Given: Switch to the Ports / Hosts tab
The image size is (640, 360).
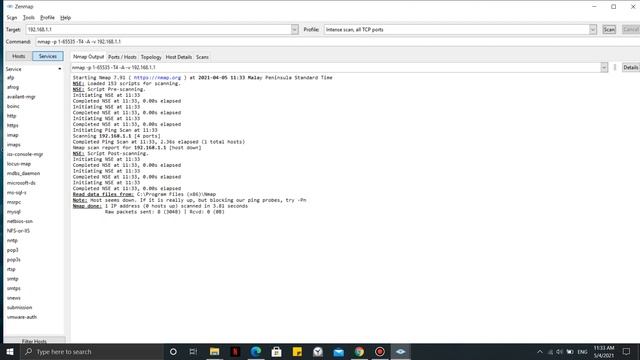Looking at the screenshot, I should (x=122, y=57).
